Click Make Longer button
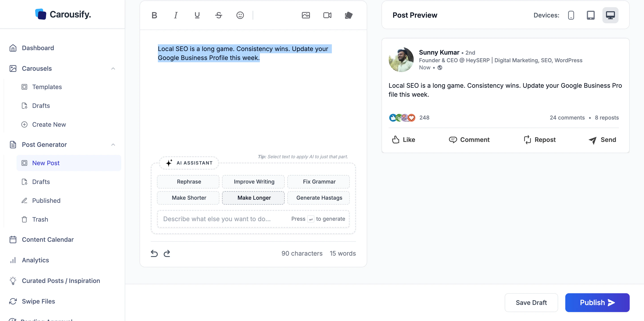 pyautogui.click(x=253, y=198)
